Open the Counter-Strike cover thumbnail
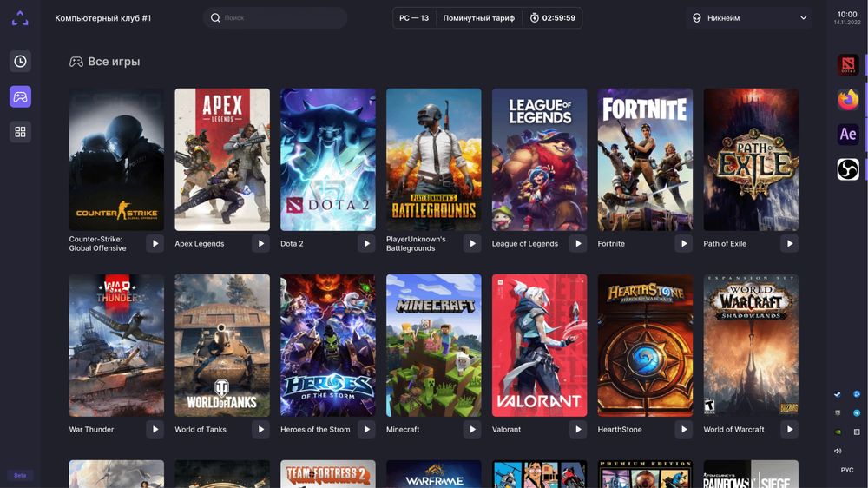 click(x=116, y=160)
